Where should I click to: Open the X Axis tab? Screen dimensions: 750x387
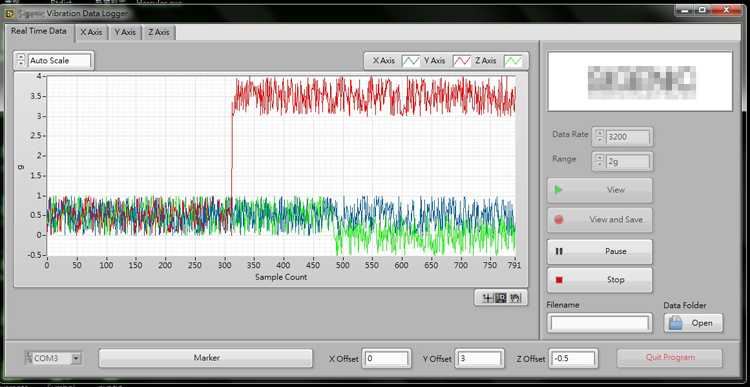91,33
